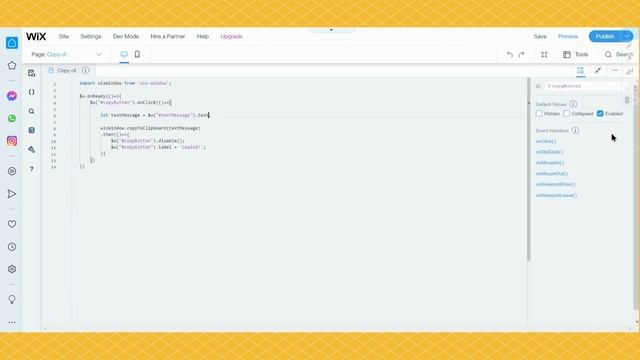Add the onViewportEnter() event handler
640x360 pixels.
556,184
